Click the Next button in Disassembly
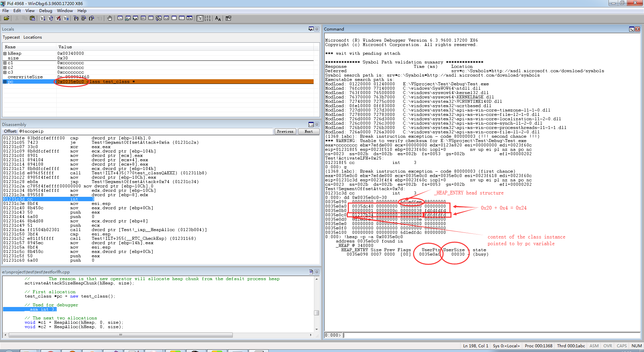Screen dimensions: 644x352 coord(309,131)
